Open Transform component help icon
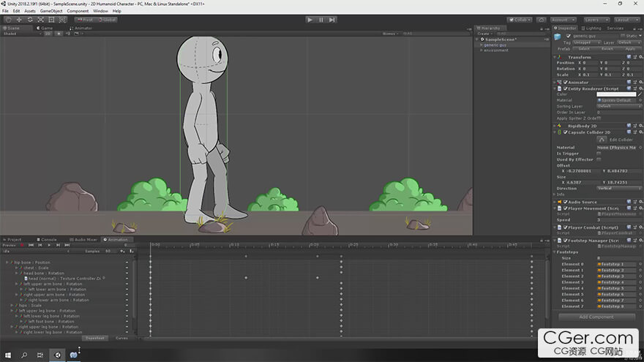The width and height of the screenshot is (644, 362). click(629, 57)
